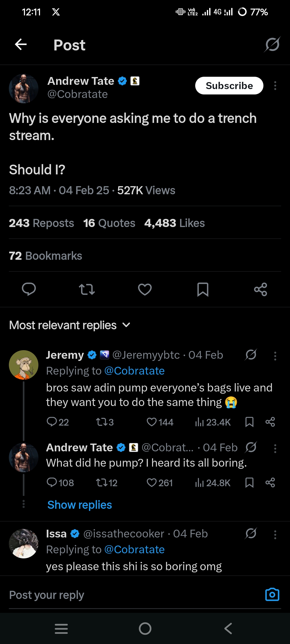
Task: View analytics on Jeremy's 23.4K views
Action: 213,422
